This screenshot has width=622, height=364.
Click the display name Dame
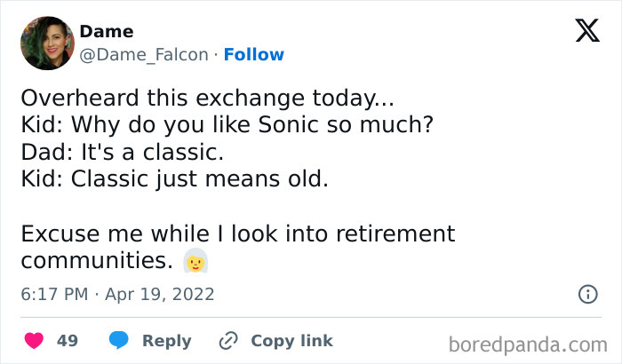point(107,32)
